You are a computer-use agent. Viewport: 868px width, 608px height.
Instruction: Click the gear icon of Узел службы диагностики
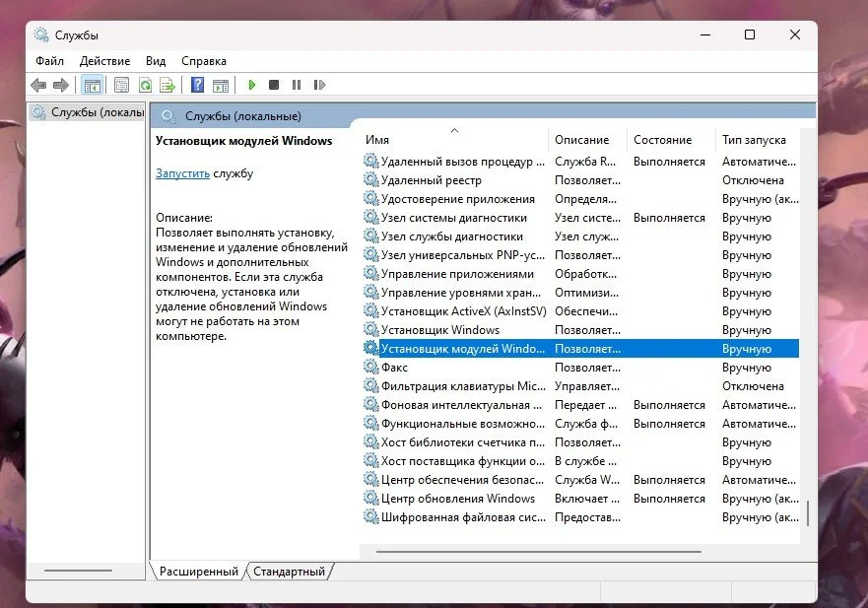[x=370, y=236]
